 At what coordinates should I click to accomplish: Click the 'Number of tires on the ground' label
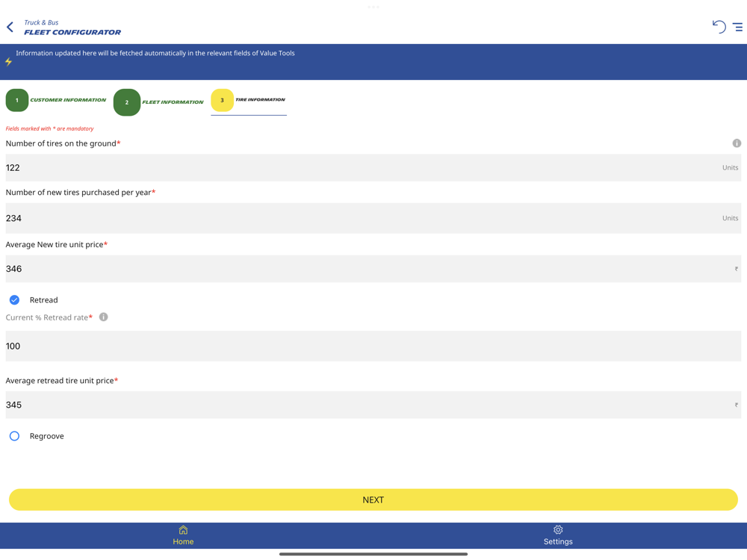click(x=61, y=143)
